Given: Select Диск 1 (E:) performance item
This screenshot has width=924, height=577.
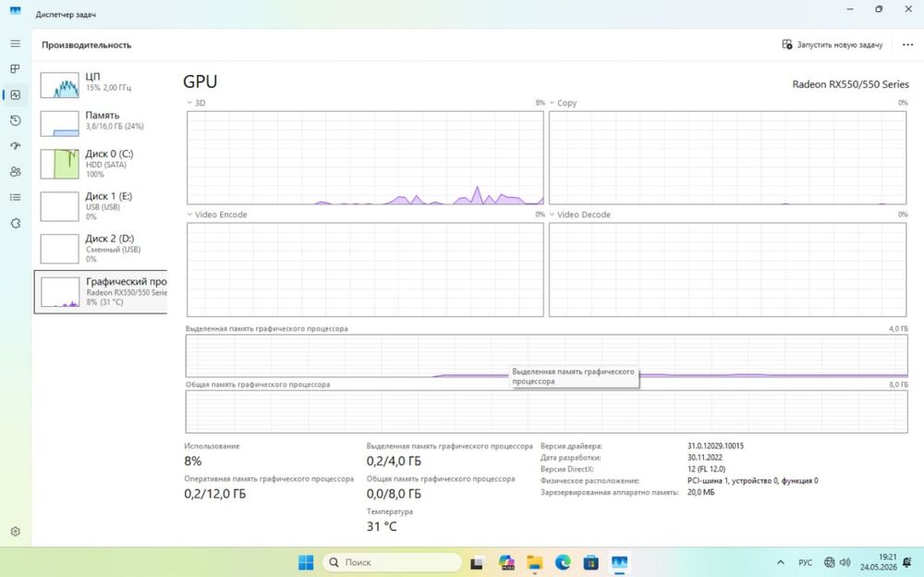Looking at the screenshot, I should tap(101, 206).
